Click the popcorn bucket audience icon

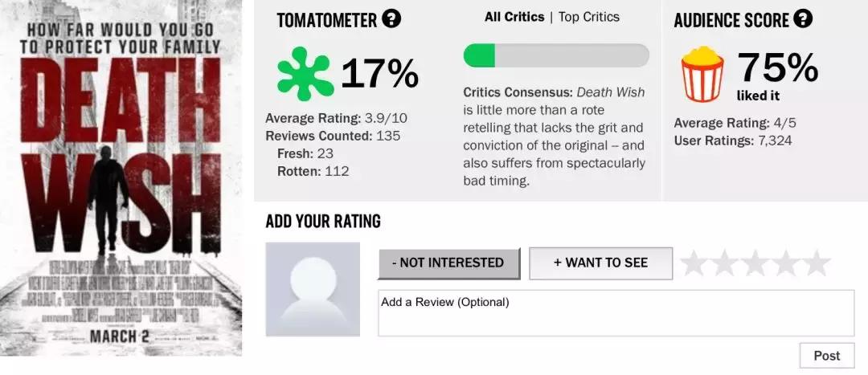pyautogui.click(x=703, y=73)
